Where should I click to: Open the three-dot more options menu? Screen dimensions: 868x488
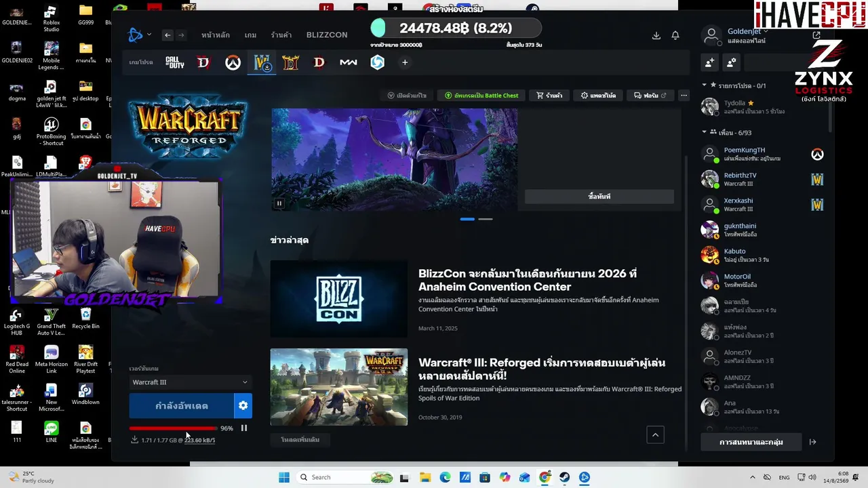pos(684,96)
